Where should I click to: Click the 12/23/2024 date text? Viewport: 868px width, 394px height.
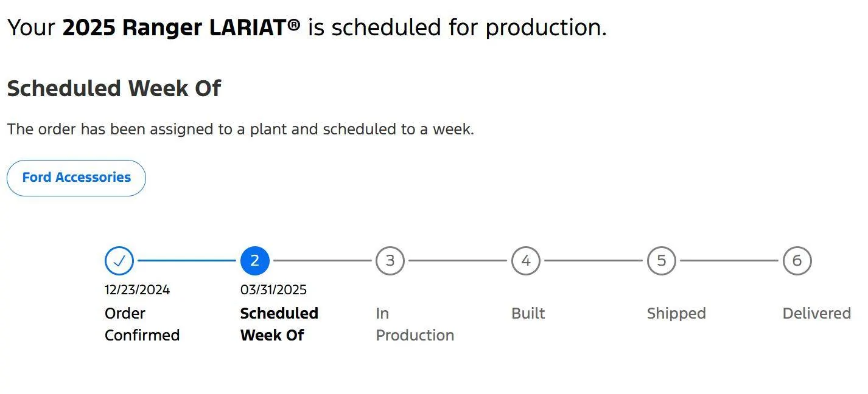point(137,289)
